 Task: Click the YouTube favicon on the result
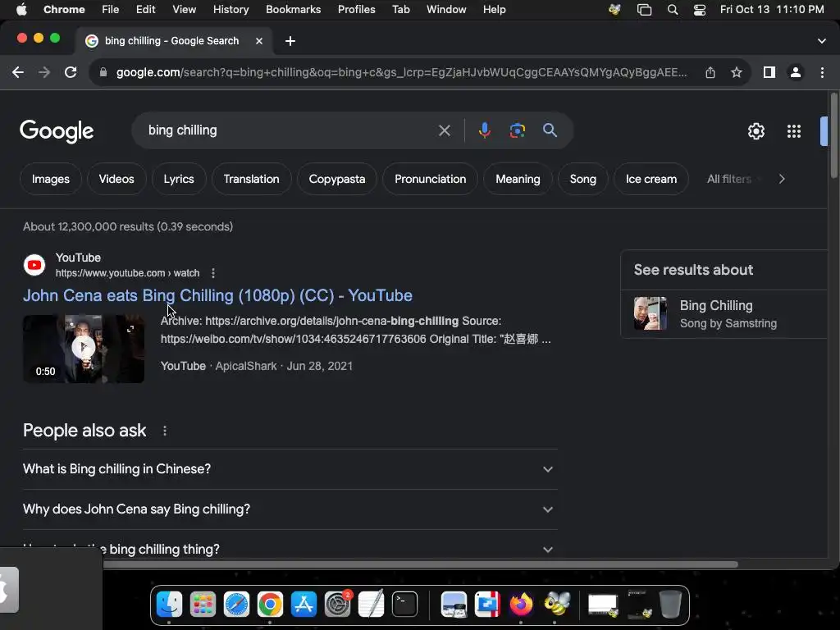34,265
